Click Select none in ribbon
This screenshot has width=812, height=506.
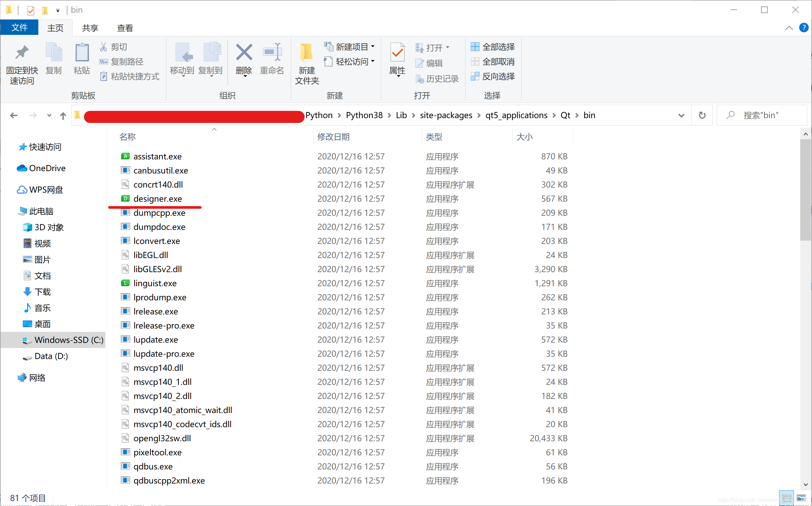[x=493, y=61]
